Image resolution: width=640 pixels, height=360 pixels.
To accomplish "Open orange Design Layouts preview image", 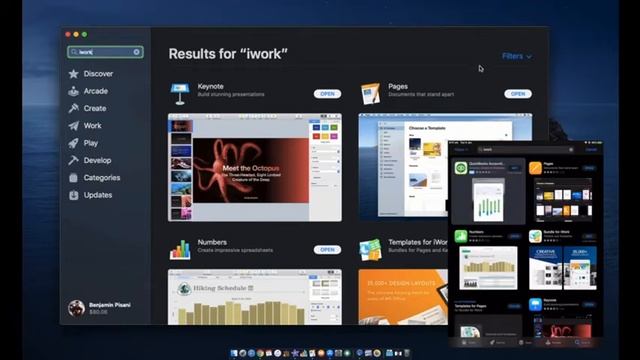I will click(403, 297).
